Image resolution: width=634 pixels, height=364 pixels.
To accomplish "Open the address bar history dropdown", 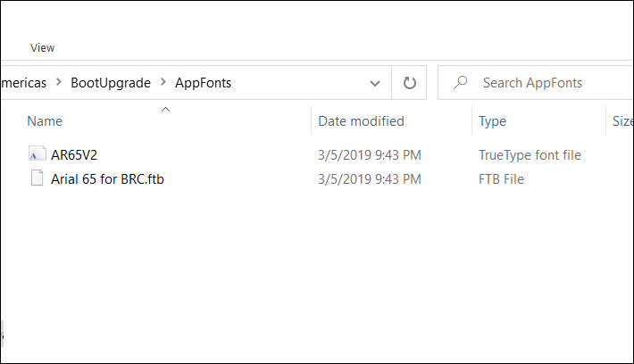I will click(x=375, y=83).
